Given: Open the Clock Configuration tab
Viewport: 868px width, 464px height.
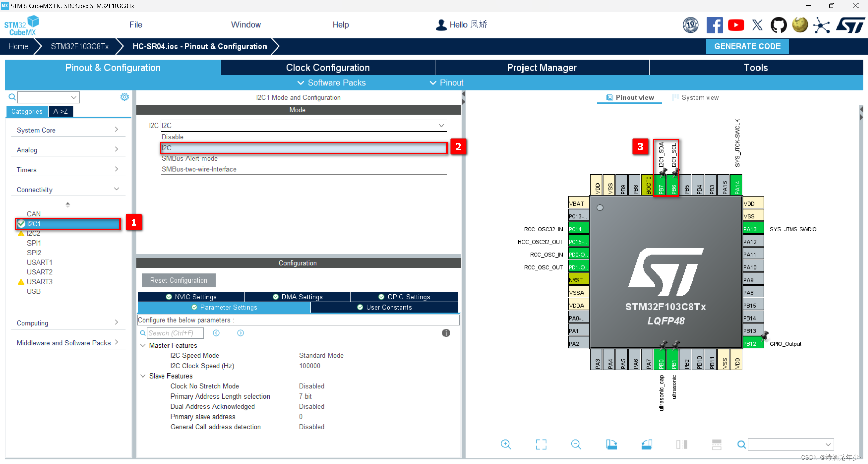Looking at the screenshot, I should coord(328,68).
